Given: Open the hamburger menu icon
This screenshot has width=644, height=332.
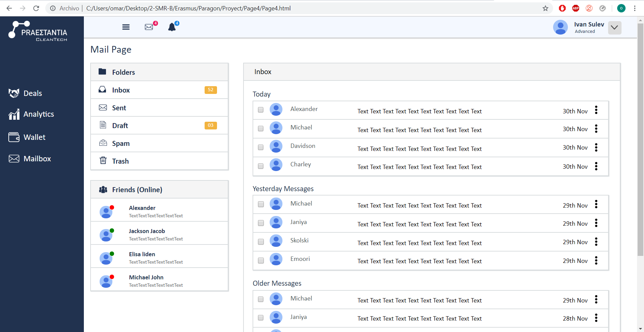Looking at the screenshot, I should (x=126, y=27).
